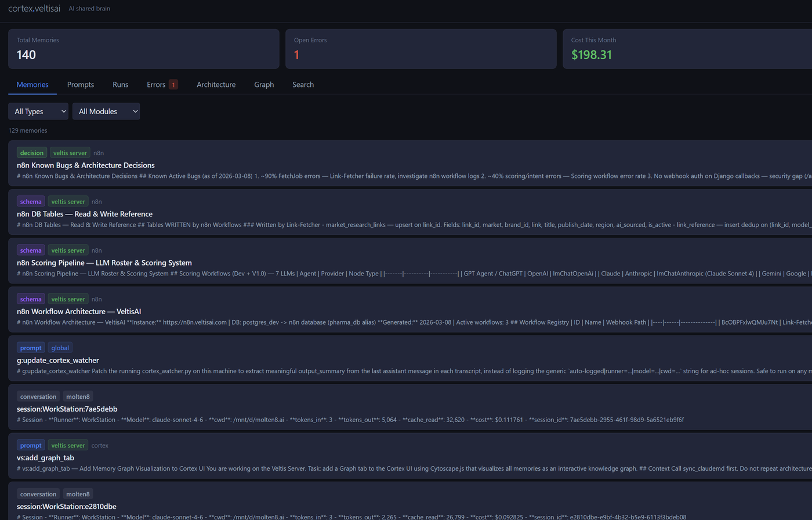Click session 7ae5debb summary preview text

point(350,420)
